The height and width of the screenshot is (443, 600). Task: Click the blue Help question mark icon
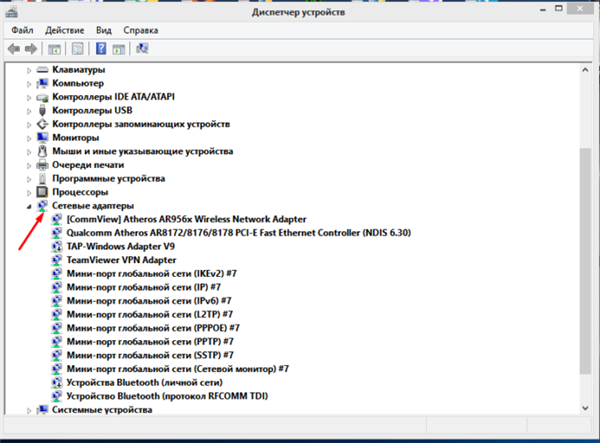point(101,49)
